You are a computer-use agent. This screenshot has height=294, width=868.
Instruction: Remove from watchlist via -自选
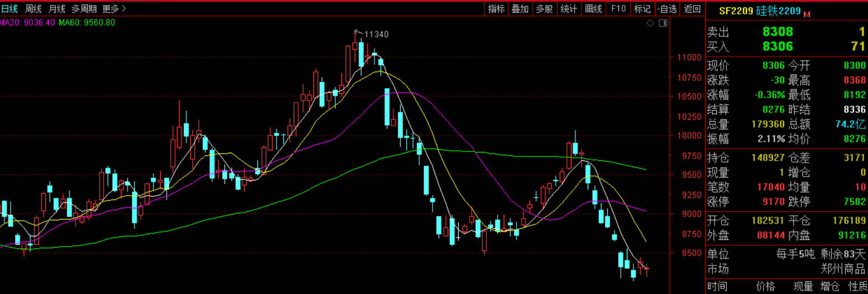click(667, 9)
